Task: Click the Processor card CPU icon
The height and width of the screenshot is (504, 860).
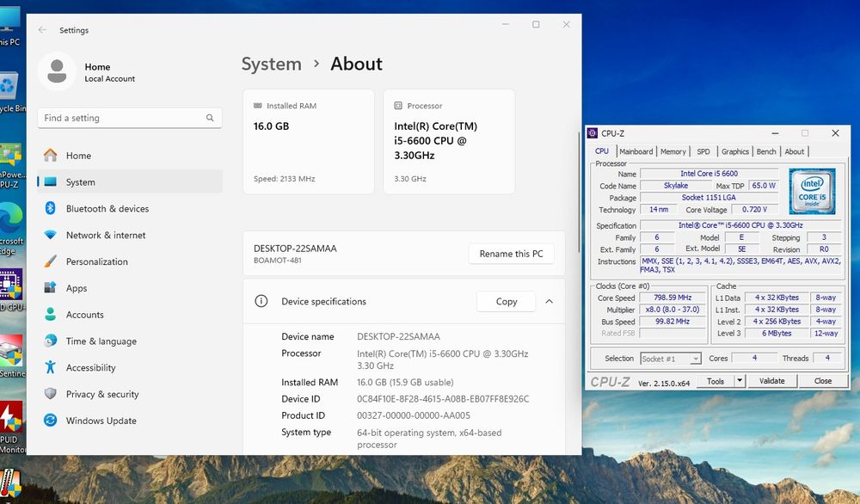Action: [398, 105]
